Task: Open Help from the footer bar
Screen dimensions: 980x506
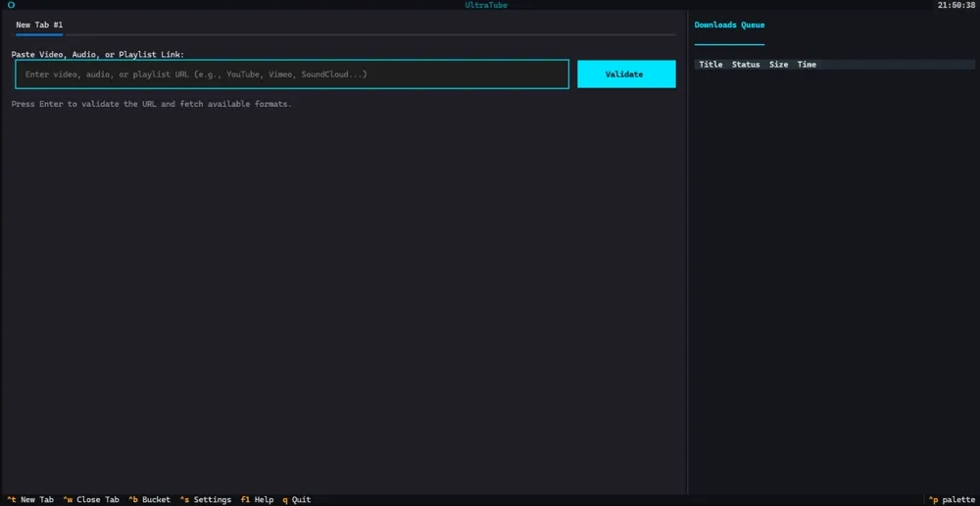Action: [x=257, y=500]
